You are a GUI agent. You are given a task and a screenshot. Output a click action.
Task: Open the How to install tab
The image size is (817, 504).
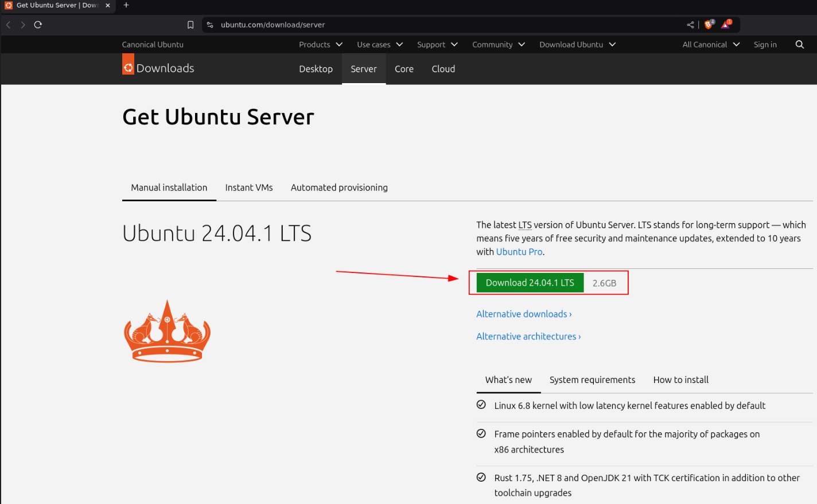tap(680, 380)
